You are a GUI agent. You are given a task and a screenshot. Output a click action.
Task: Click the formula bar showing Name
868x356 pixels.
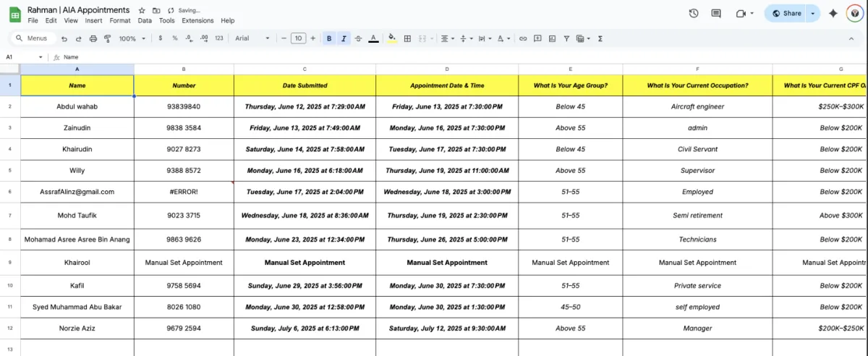(463, 56)
